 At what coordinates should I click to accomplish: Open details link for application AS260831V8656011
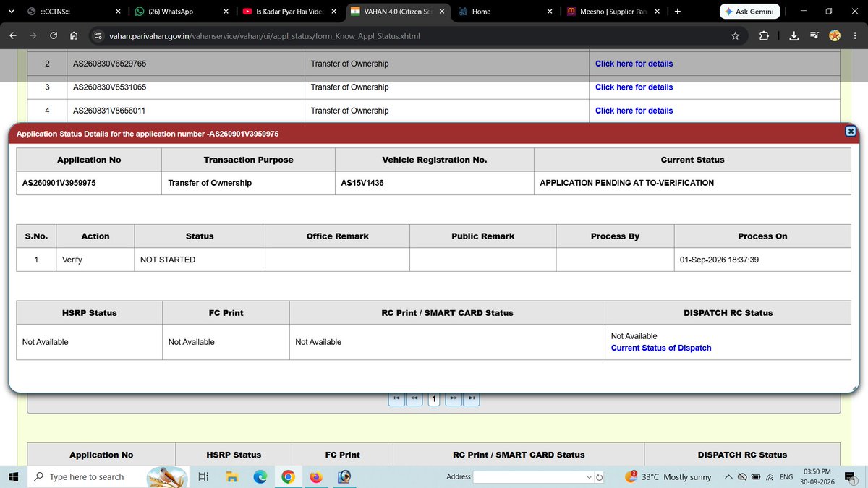pos(634,111)
